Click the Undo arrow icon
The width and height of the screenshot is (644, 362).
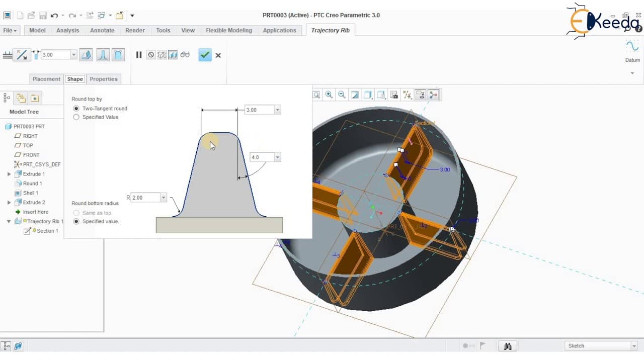[x=54, y=16]
